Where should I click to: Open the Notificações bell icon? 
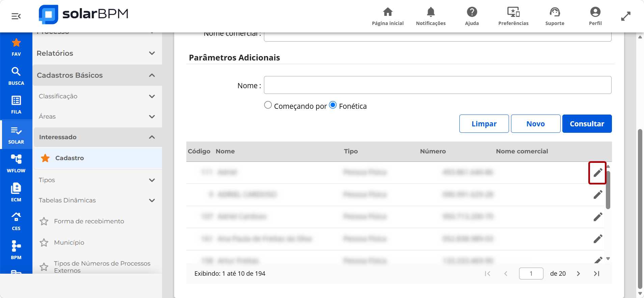tap(431, 12)
